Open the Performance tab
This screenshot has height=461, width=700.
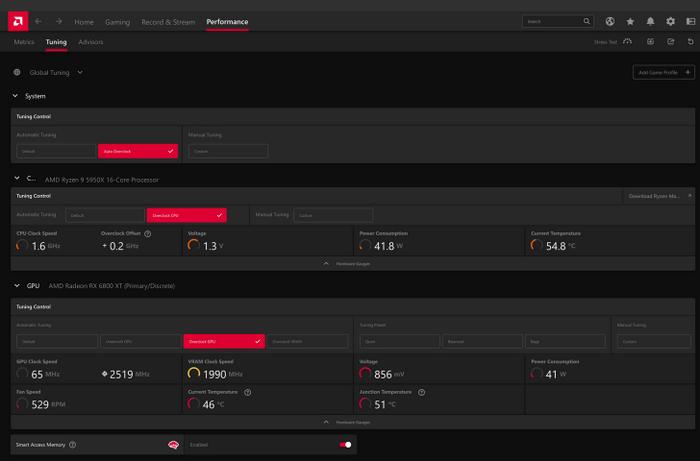pyautogui.click(x=227, y=22)
